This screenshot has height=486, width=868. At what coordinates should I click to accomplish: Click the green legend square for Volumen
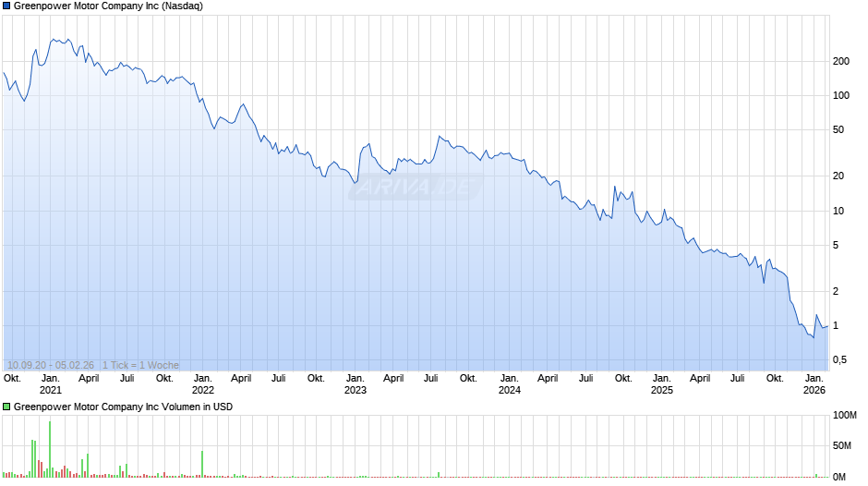tap(6, 407)
